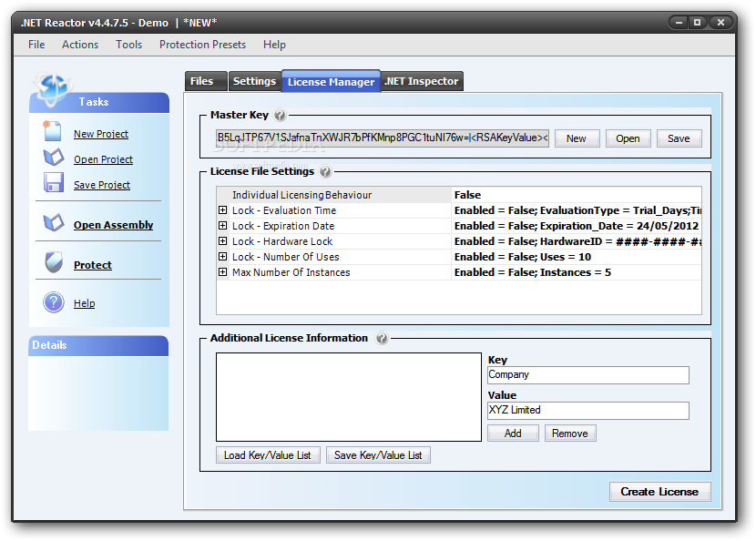Click the empty key/value list box
Screen dimensions: 756x541
click(x=349, y=397)
